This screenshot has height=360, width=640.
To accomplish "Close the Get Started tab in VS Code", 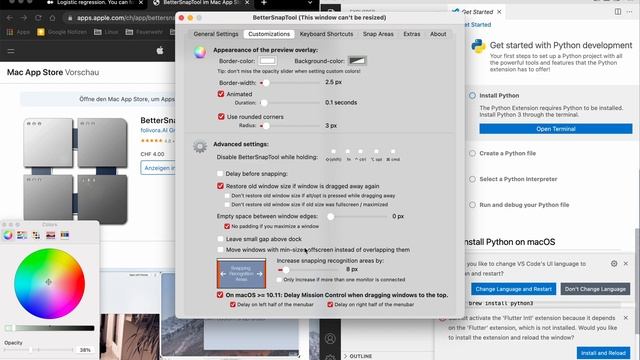I will pos(499,12).
